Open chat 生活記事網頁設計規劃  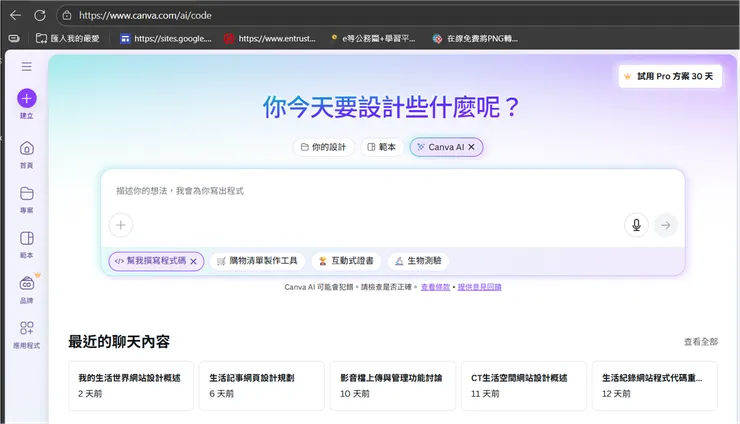click(x=262, y=386)
